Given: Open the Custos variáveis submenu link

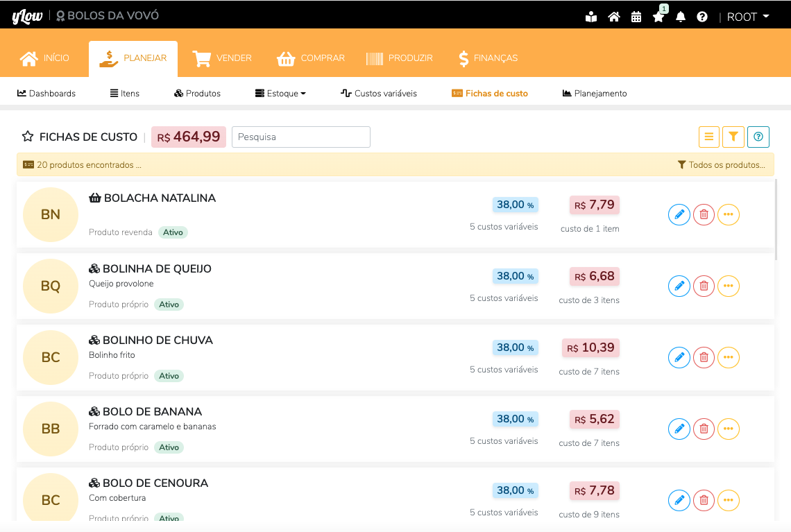Looking at the screenshot, I should [x=379, y=94].
